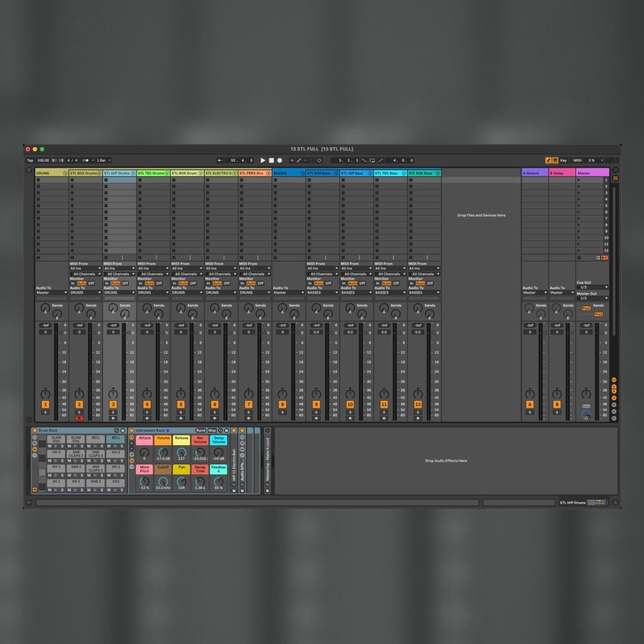Open Cue Out 1/2 dropdown
644x644 pixels.
click(592, 287)
